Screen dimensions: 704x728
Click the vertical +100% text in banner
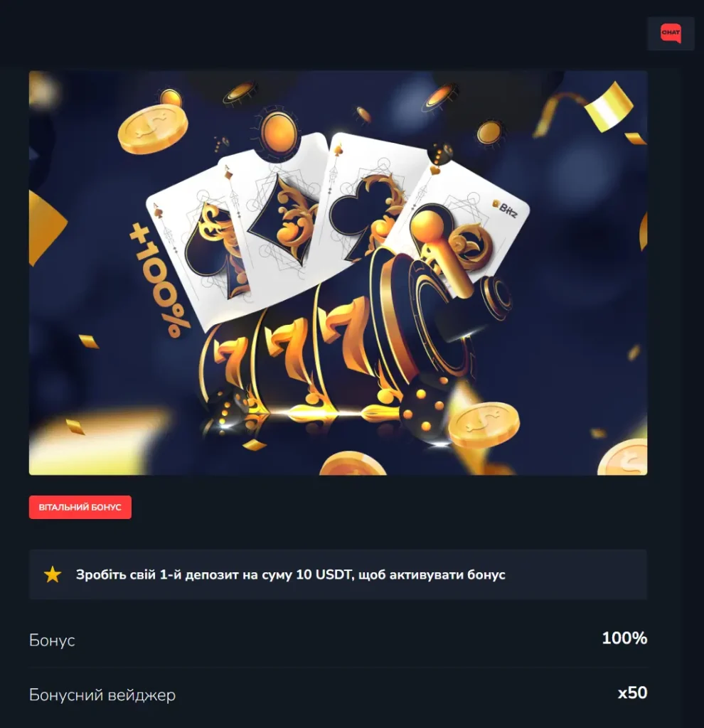click(160, 280)
